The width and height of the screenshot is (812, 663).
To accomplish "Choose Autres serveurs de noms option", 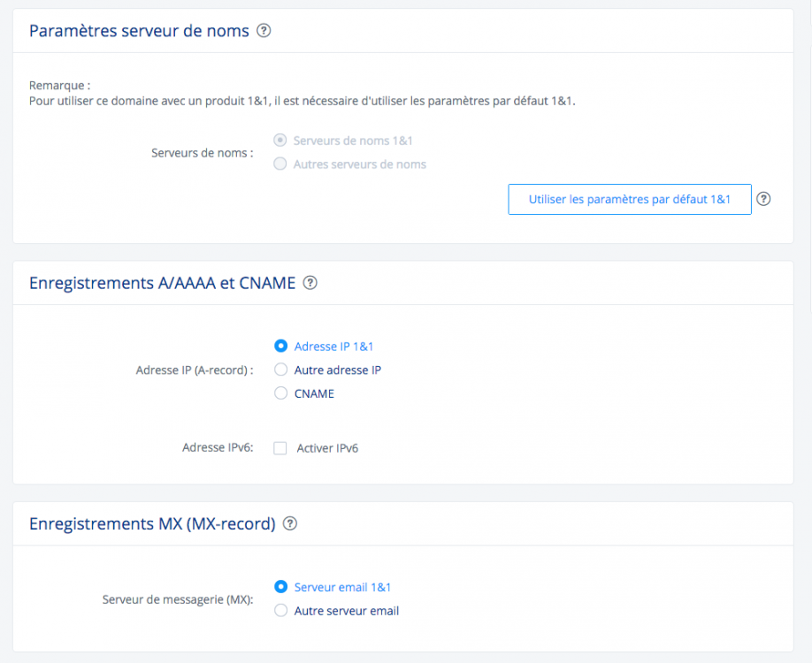I will 280,164.
